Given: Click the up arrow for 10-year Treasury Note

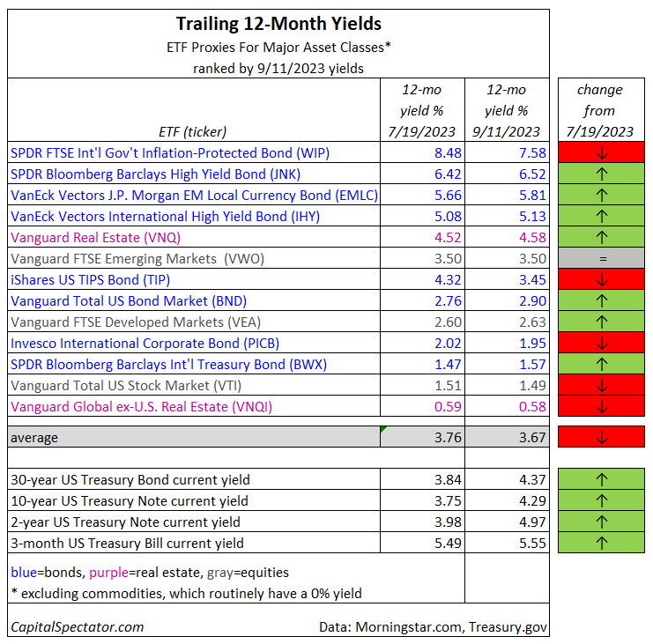Looking at the screenshot, I should pyautogui.click(x=601, y=500).
